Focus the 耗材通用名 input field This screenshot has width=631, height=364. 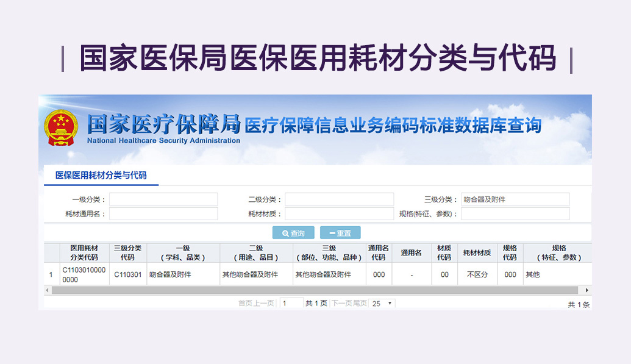163,213
